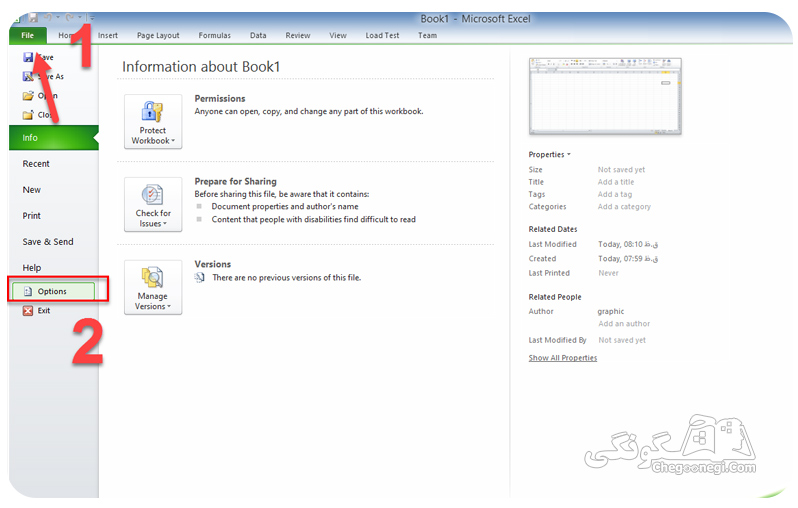Click the Open folder icon
798x508 pixels.
pyautogui.click(x=28, y=96)
